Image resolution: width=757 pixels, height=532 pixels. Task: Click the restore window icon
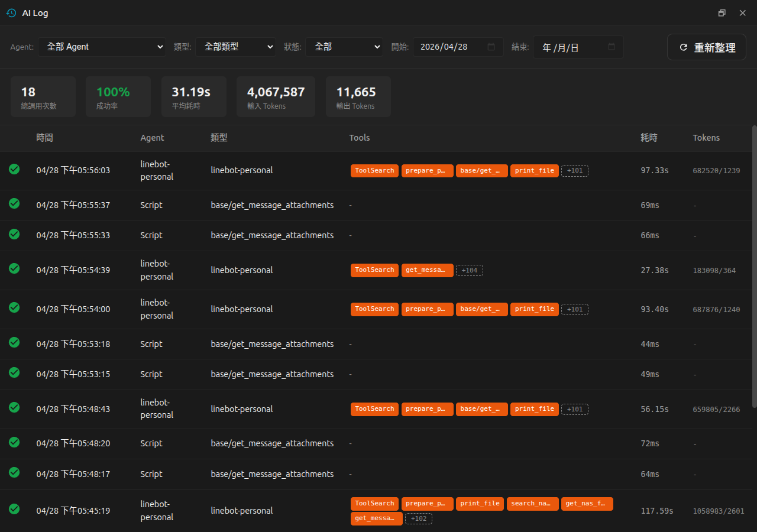[722, 13]
